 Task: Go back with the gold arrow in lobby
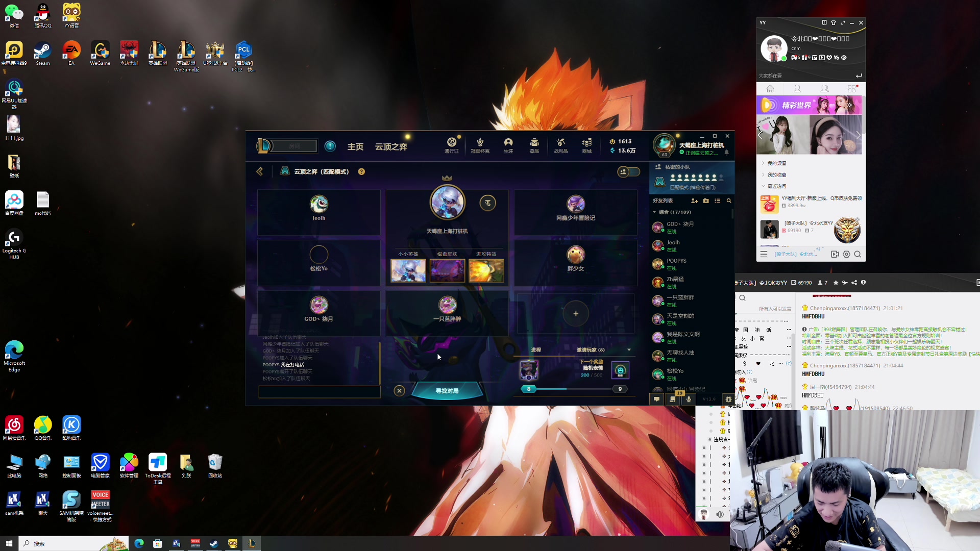(260, 172)
